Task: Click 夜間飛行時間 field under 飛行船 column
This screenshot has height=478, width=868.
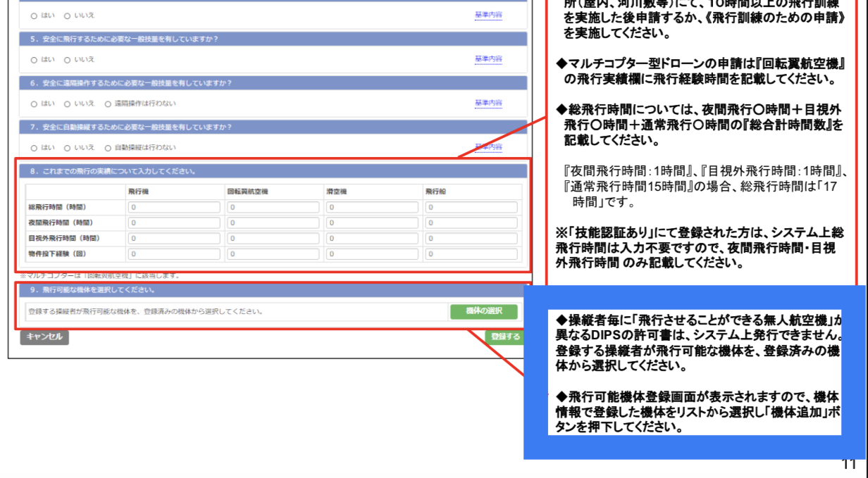Action: [471, 223]
